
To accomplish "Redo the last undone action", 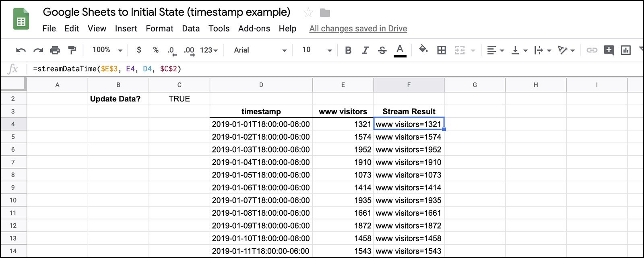I will click(x=38, y=50).
